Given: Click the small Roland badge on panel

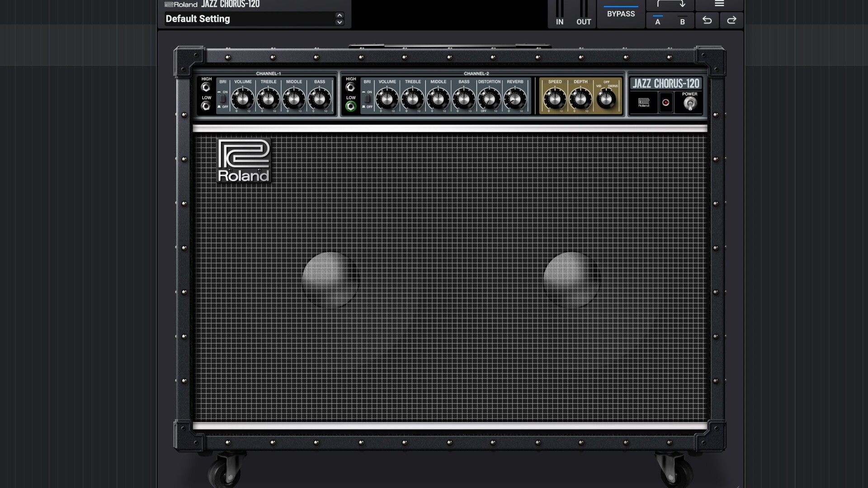Looking at the screenshot, I should pos(644,103).
